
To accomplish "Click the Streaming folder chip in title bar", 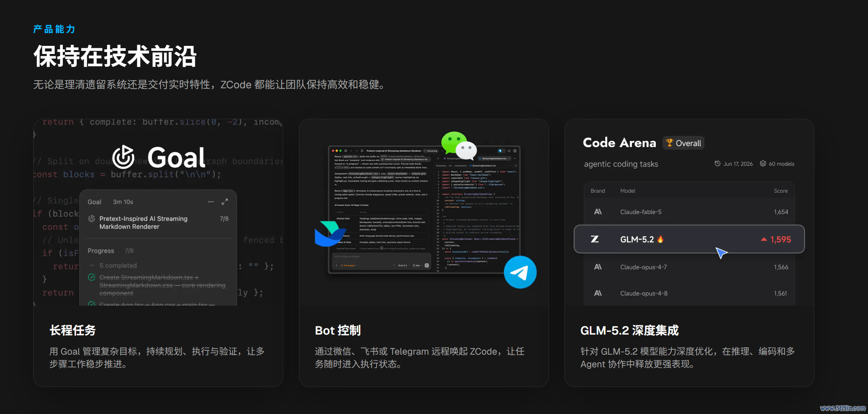I will pyautogui.click(x=431, y=151).
